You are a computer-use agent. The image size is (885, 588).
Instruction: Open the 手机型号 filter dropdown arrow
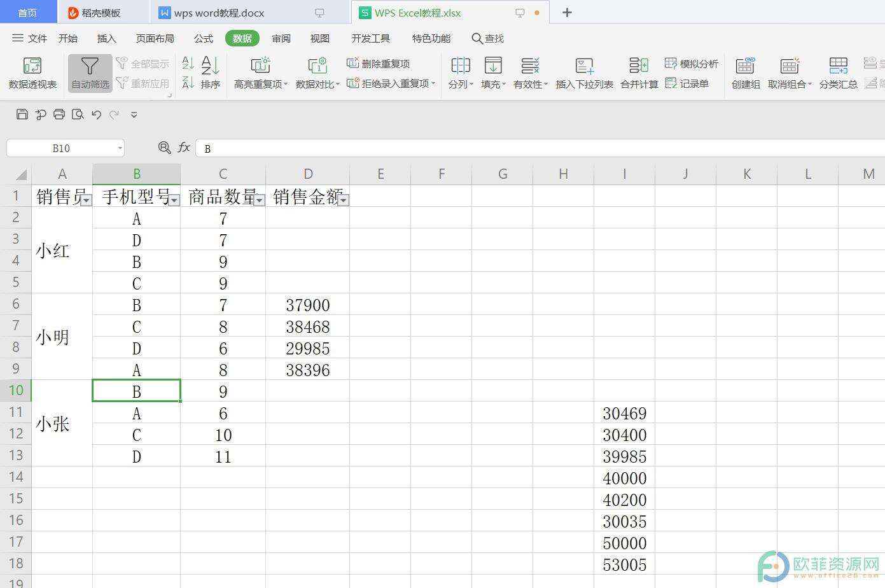174,200
